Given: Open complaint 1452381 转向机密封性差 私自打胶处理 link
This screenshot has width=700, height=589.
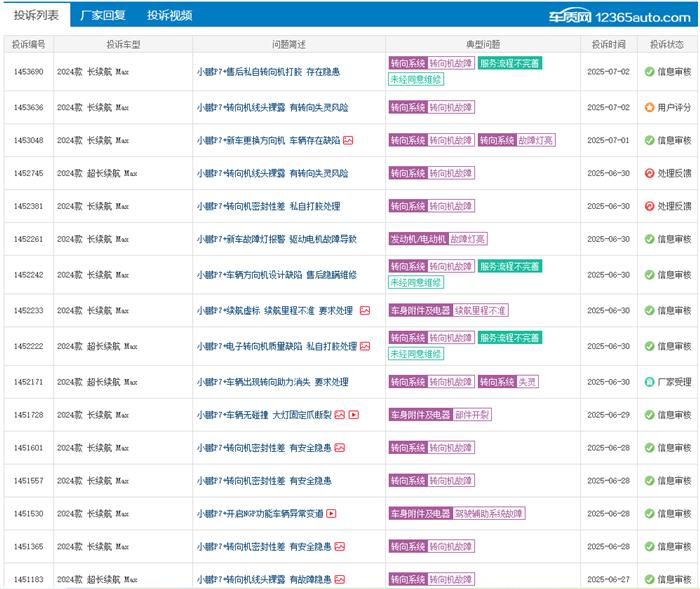Looking at the screenshot, I should point(268,206).
